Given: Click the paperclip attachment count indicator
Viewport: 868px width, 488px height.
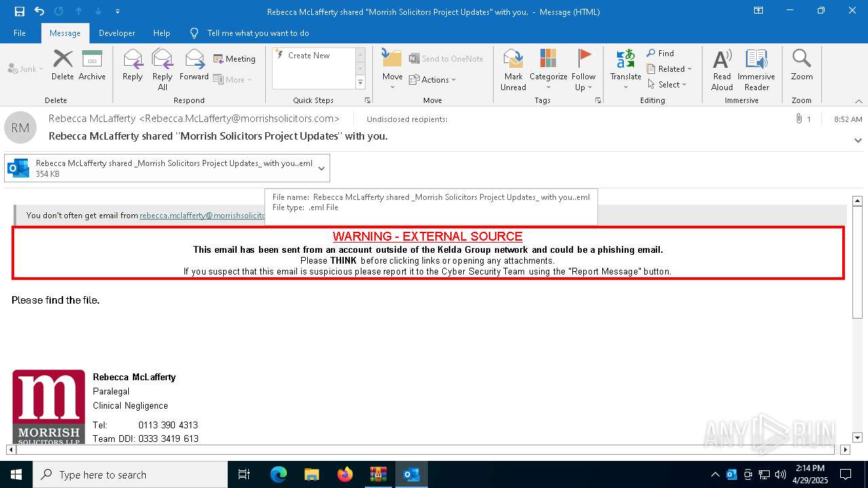Looking at the screenshot, I should click(x=804, y=119).
